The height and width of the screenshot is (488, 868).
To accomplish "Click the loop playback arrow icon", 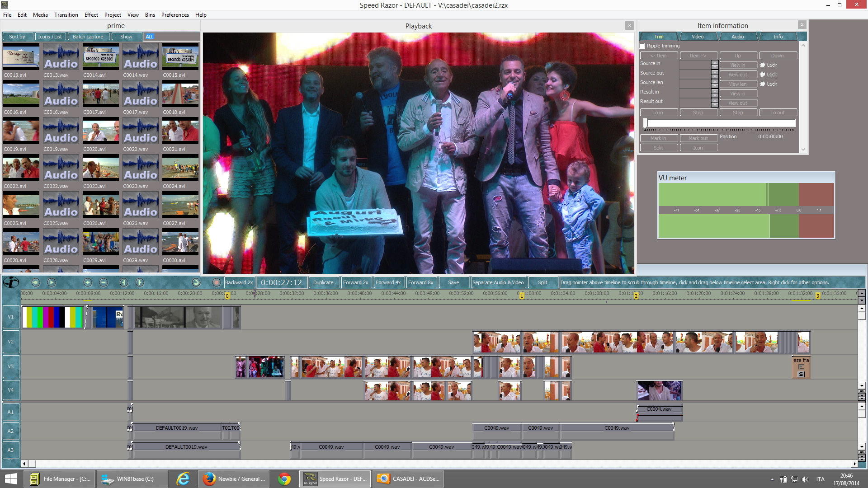I will 196,282.
